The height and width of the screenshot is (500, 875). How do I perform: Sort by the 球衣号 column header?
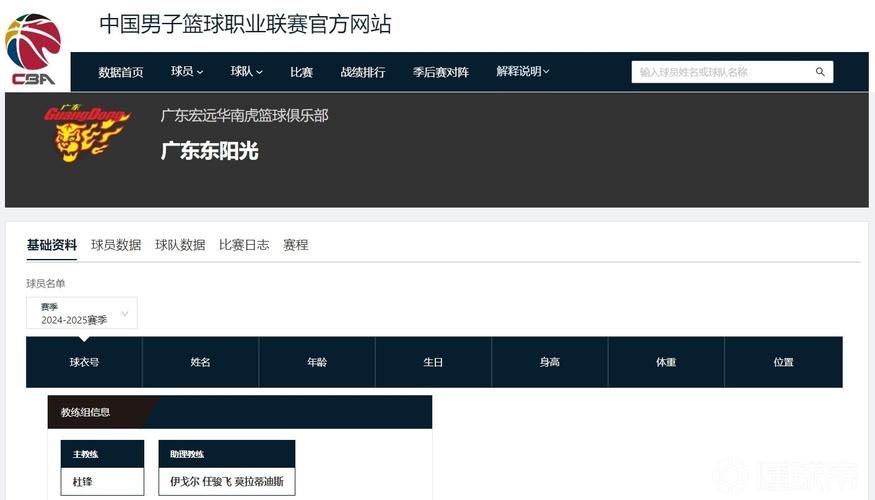[x=84, y=362]
